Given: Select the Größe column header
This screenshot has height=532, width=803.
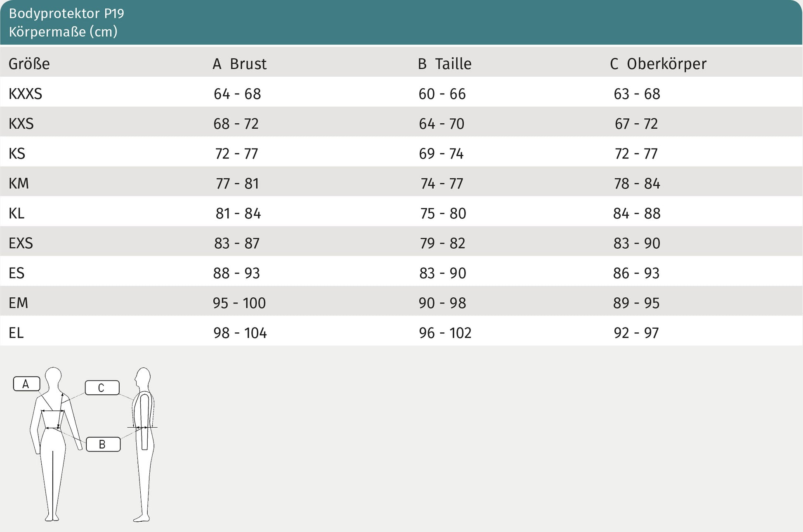Looking at the screenshot, I should coord(29,64).
